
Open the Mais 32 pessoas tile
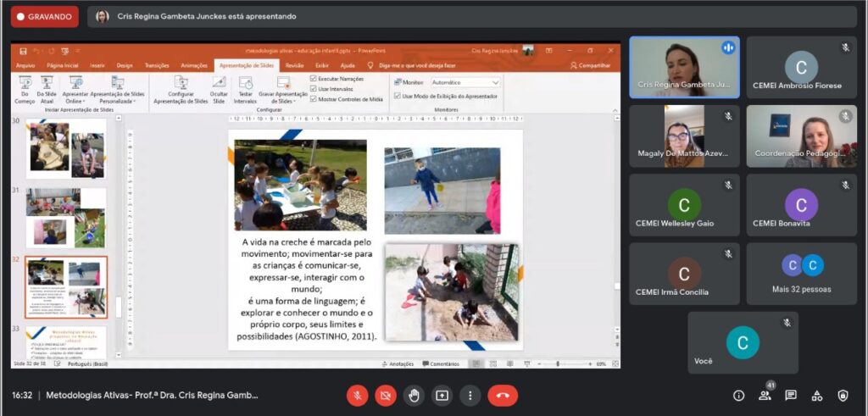[802, 274]
